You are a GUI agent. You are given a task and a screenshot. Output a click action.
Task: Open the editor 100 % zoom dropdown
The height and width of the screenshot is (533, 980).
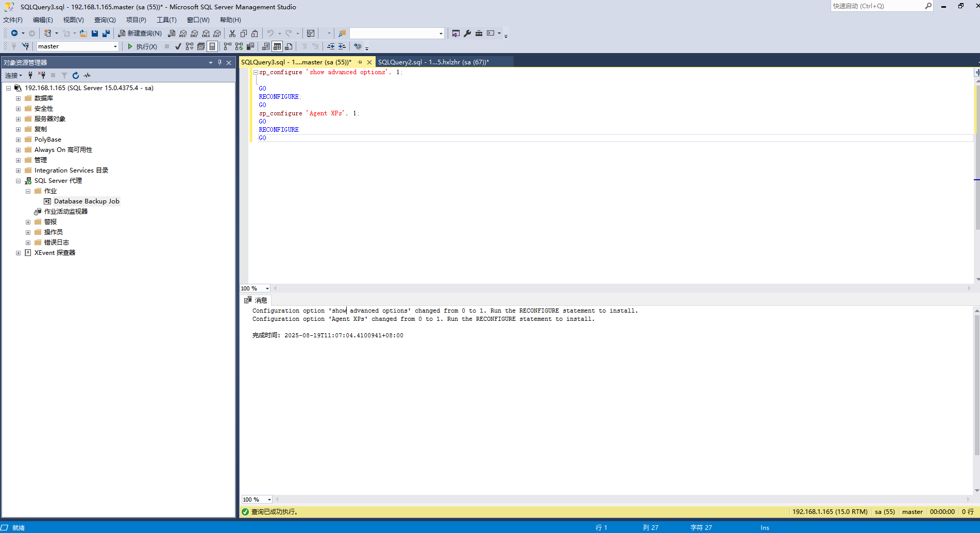click(x=267, y=288)
